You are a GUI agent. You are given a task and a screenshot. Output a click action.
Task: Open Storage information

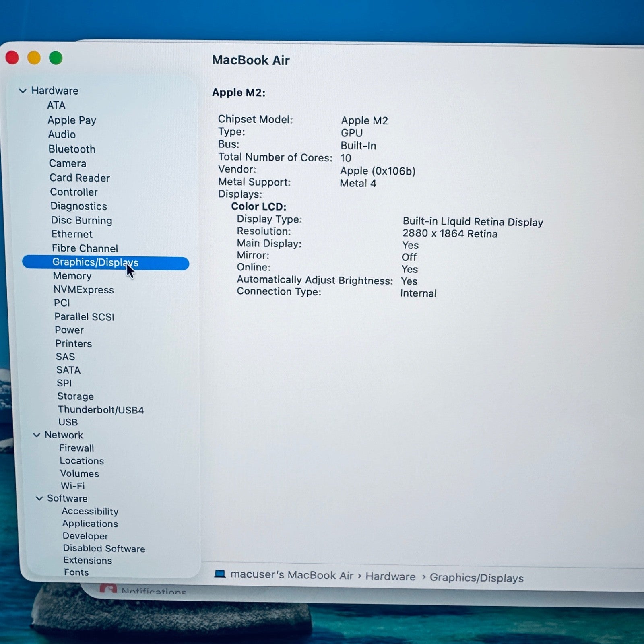[76, 396]
